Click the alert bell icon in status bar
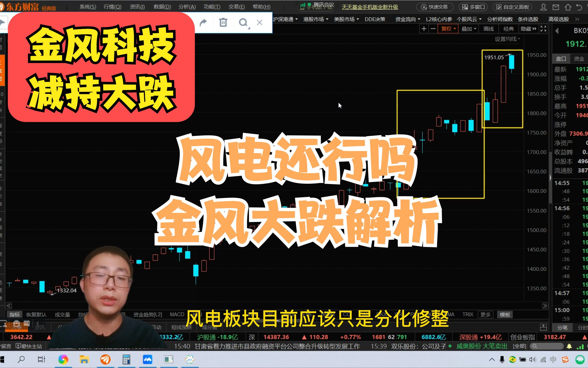This screenshot has height=368, width=588. tap(569, 346)
